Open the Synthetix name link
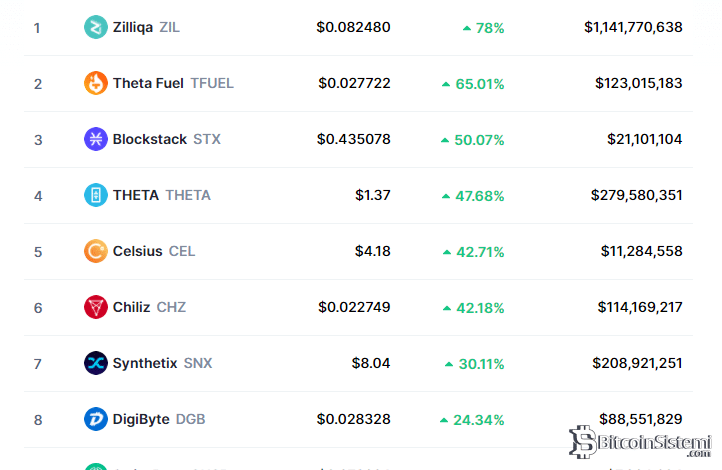Image resolution: width=722 pixels, height=470 pixels. [145, 364]
